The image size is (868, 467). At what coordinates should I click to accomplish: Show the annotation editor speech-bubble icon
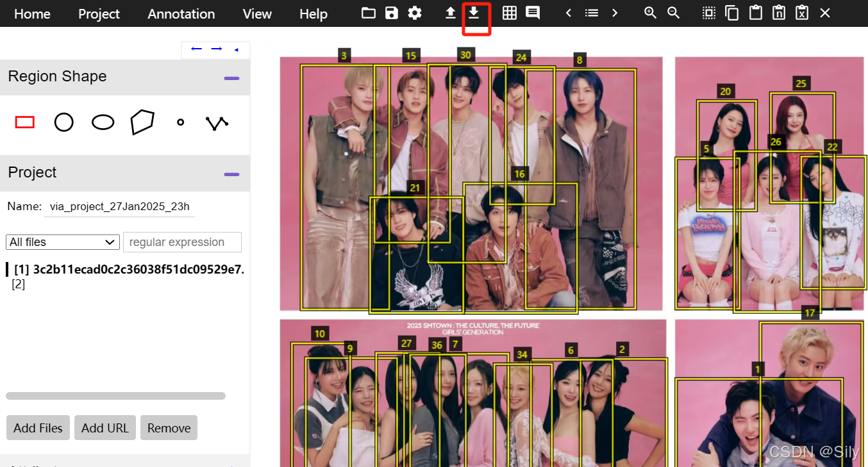coord(533,13)
